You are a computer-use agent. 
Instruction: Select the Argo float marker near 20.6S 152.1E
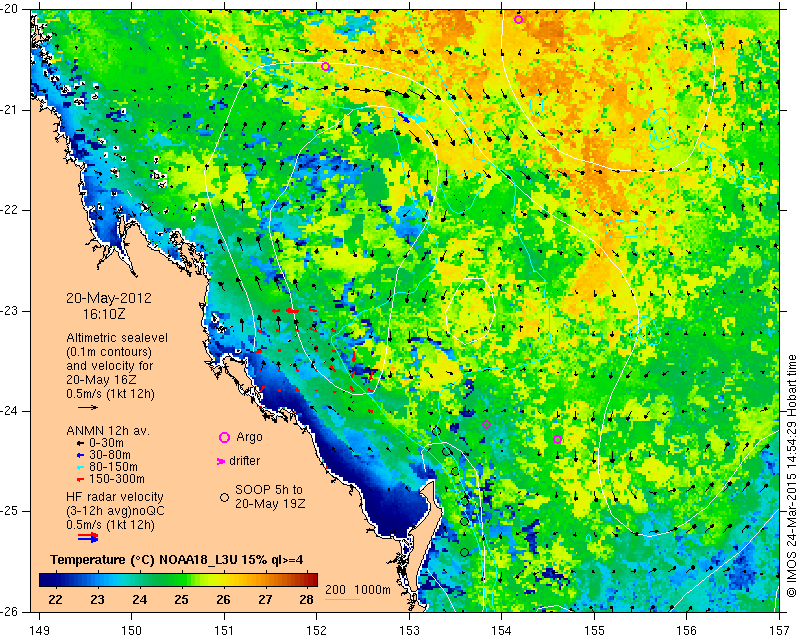click(326, 67)
